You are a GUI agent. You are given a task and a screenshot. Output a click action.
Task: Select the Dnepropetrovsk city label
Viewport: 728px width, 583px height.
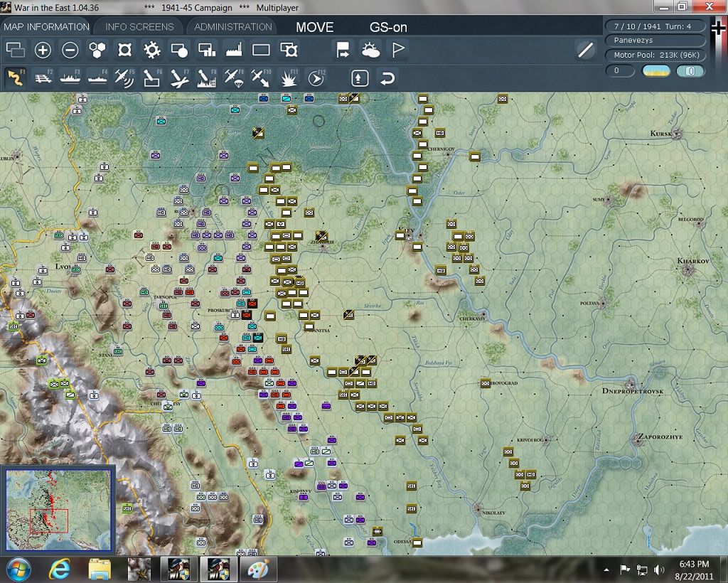click(x=632, y=391)
